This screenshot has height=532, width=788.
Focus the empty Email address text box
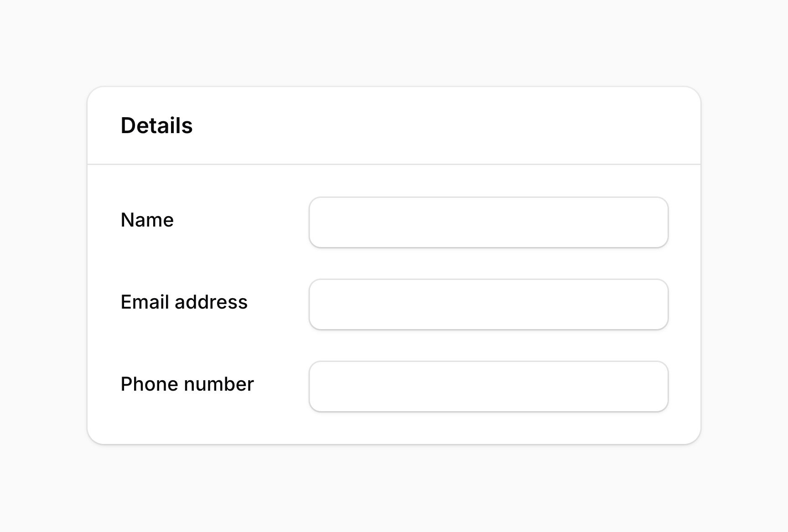point(488,304)
